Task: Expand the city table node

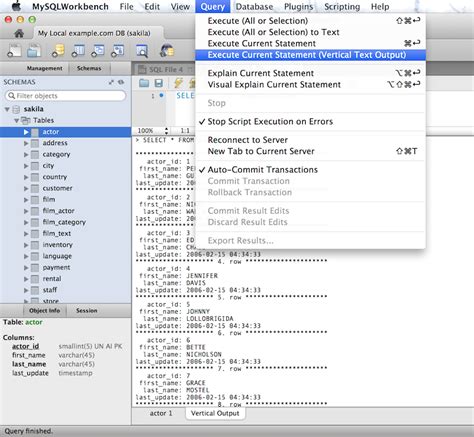Action: coord(26,166)
